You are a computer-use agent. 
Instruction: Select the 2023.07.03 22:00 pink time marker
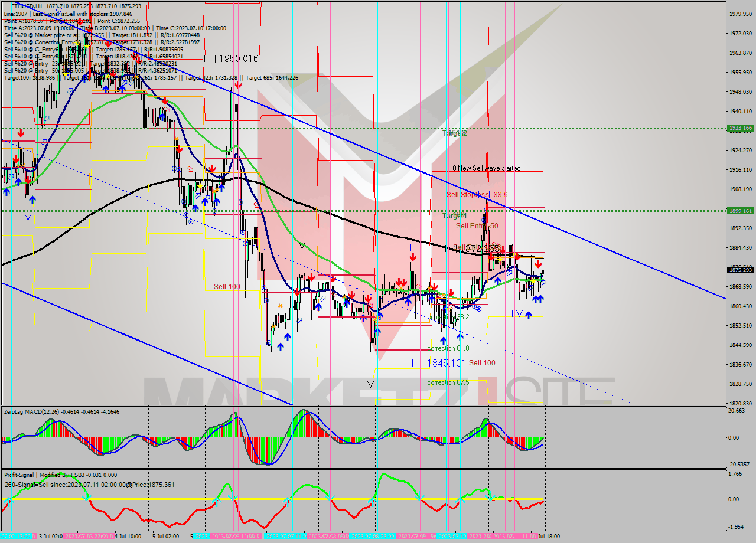87,537
